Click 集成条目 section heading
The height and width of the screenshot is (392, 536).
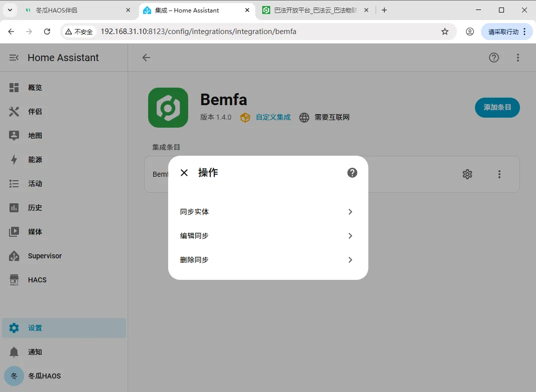pyautogui.click(x=166, y=147)
